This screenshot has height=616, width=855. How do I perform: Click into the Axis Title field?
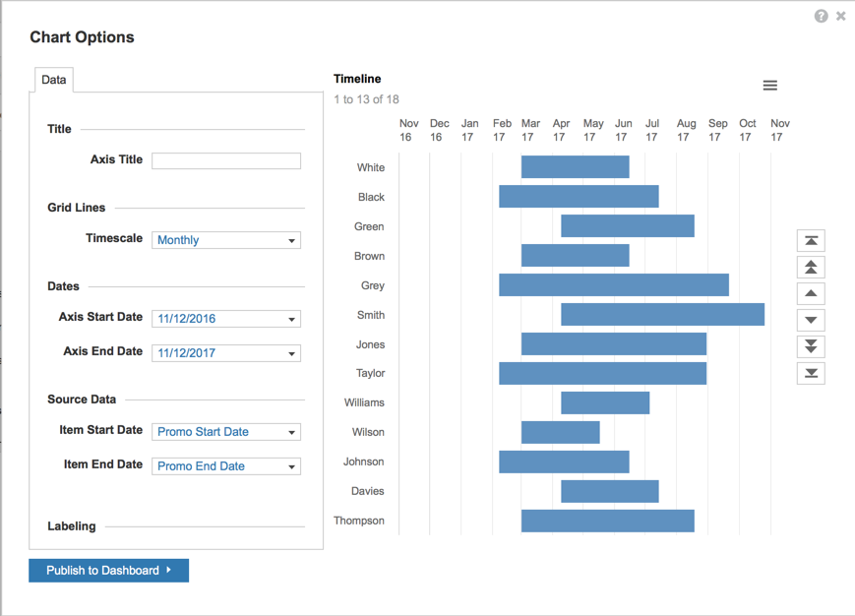226,160
